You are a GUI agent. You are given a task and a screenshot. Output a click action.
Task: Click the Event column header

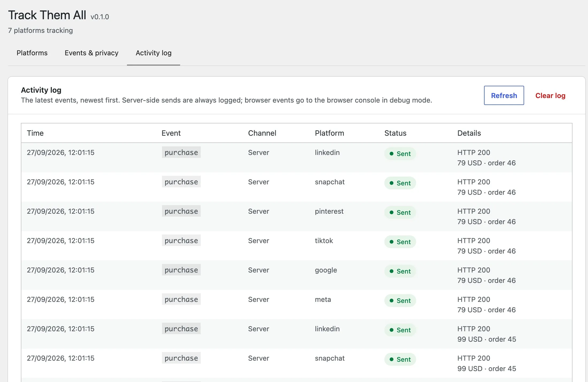pyautogui.click(x=171, y=133)
